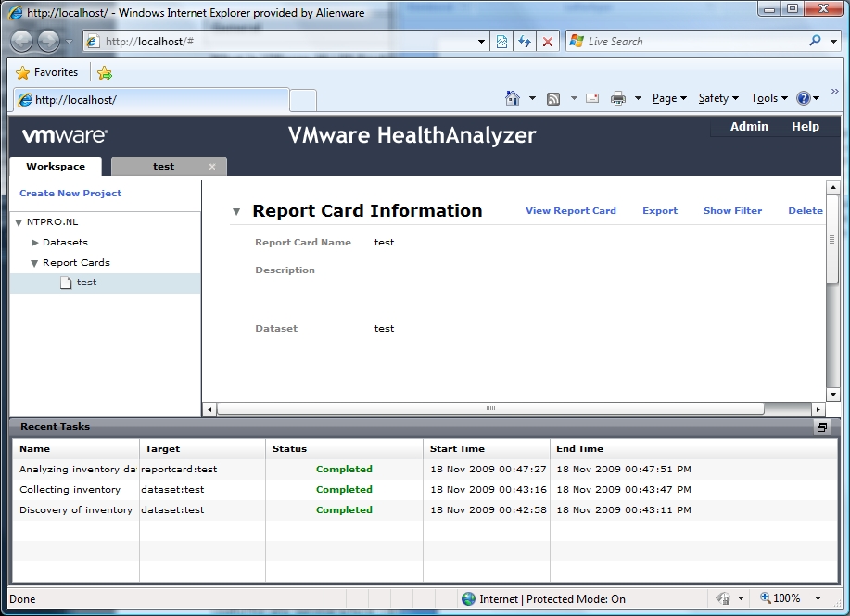Close the test tab with its X
This screenshot has height=616, width=850.
click(x=212, y=167)
